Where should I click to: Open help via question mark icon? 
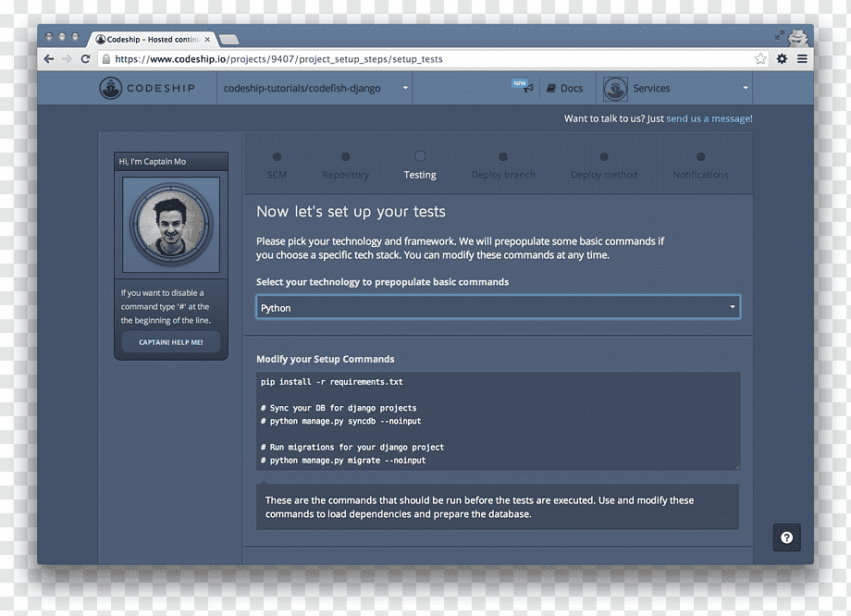point(786,537)
